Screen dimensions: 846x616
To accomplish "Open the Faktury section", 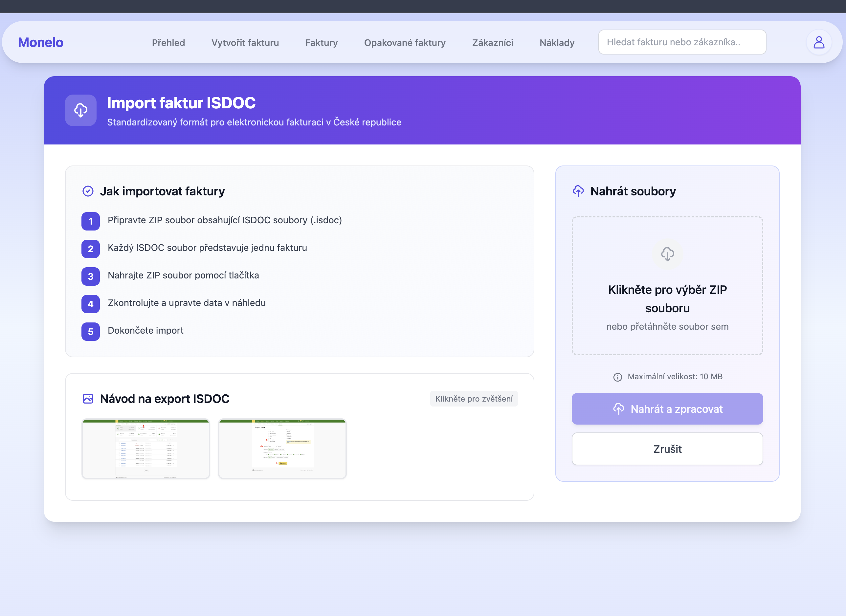I will 321,42.
